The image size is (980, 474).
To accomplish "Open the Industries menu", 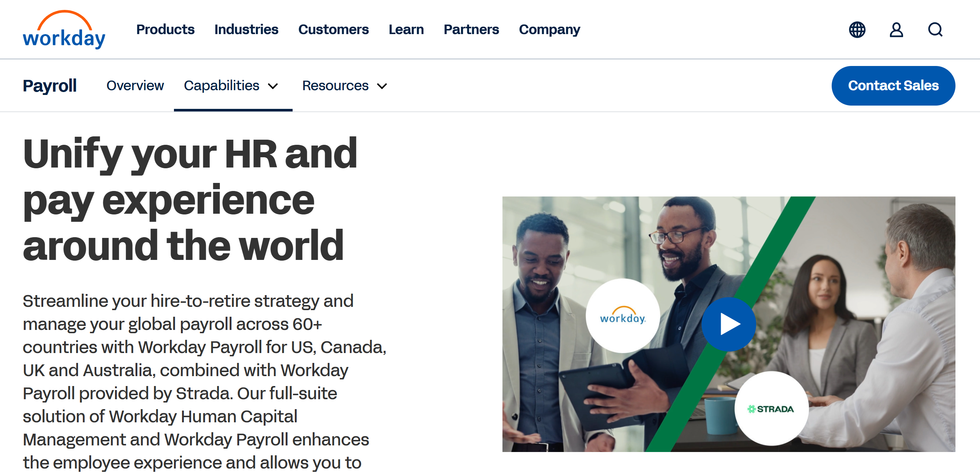I will tap(246, 30).
